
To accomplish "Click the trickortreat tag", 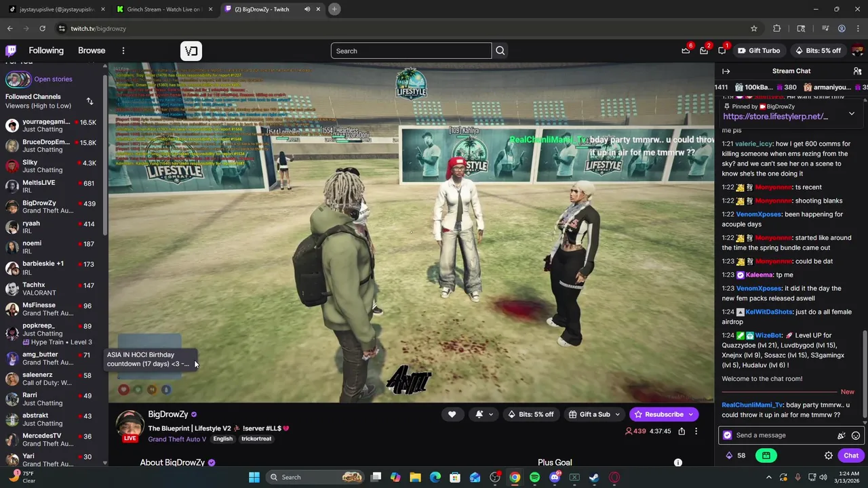I will (x=256, y=439).
